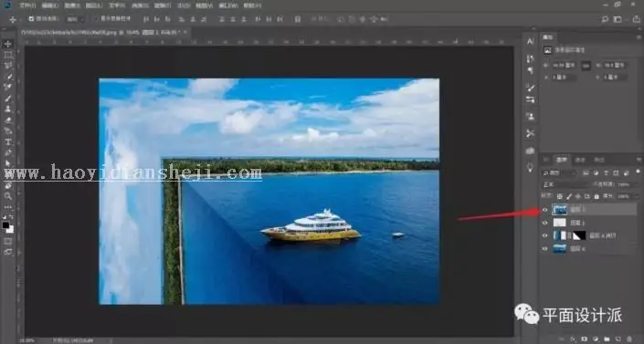Open the Brush Settings panel icon
Screen dimensions: 644x344
530,99
